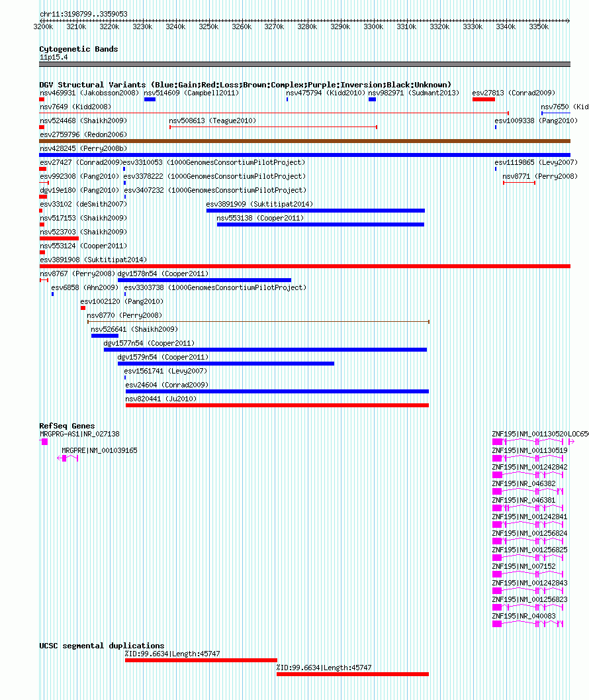
Task: Select the first segmental duplication red bar
Action: pyautogui.click(x=201, y=660)
